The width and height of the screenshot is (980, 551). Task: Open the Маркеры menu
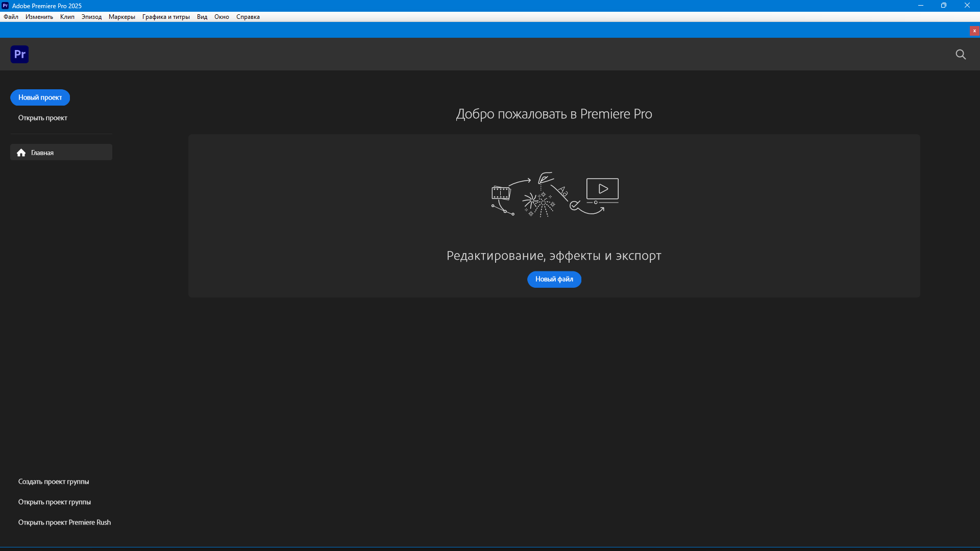(x=122, y=17)
